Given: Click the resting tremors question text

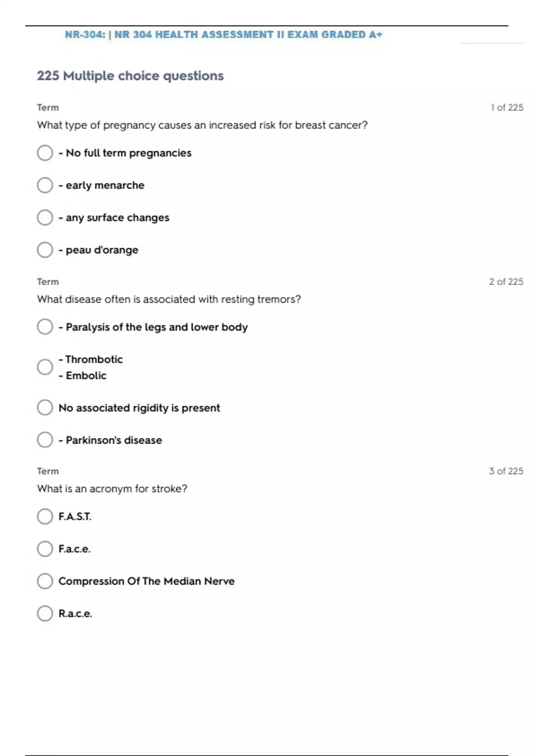Looking at the screenshot, I should 169,299.
